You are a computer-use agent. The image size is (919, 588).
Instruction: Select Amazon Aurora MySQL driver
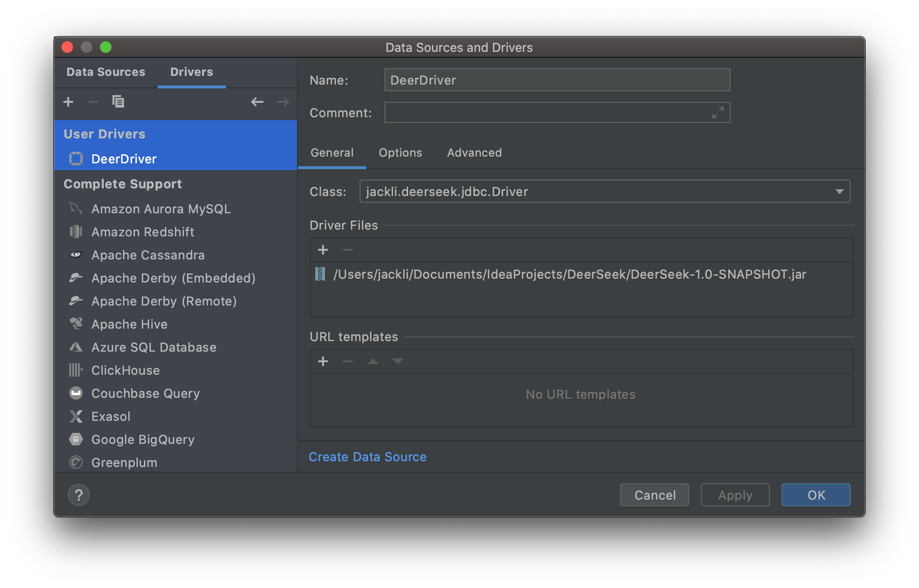176,209
